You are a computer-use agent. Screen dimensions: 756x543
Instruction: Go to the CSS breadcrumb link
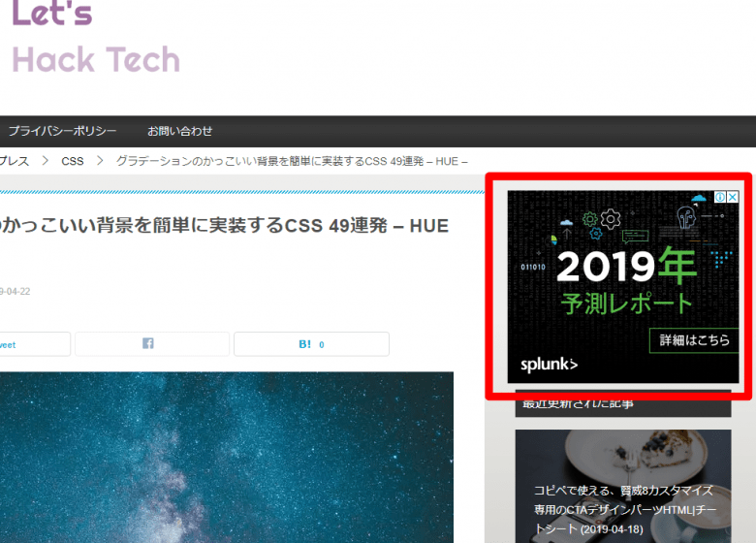pos(73,161)
